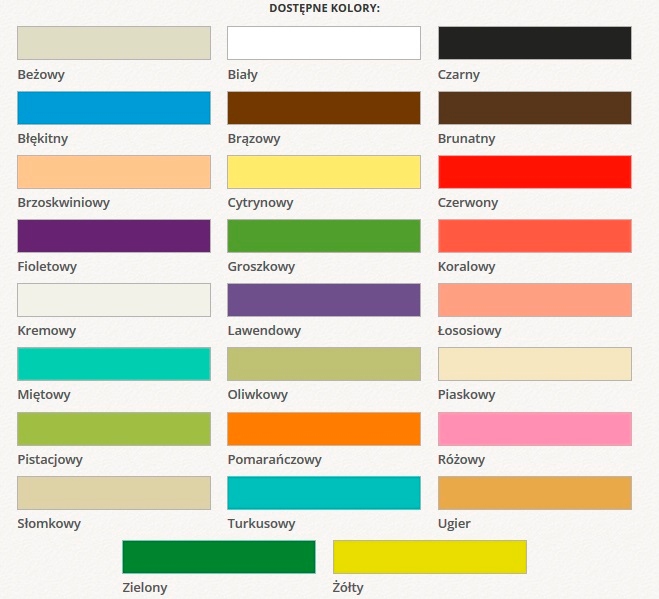Choose the Fioletowy purple swatch

point(114,236)
